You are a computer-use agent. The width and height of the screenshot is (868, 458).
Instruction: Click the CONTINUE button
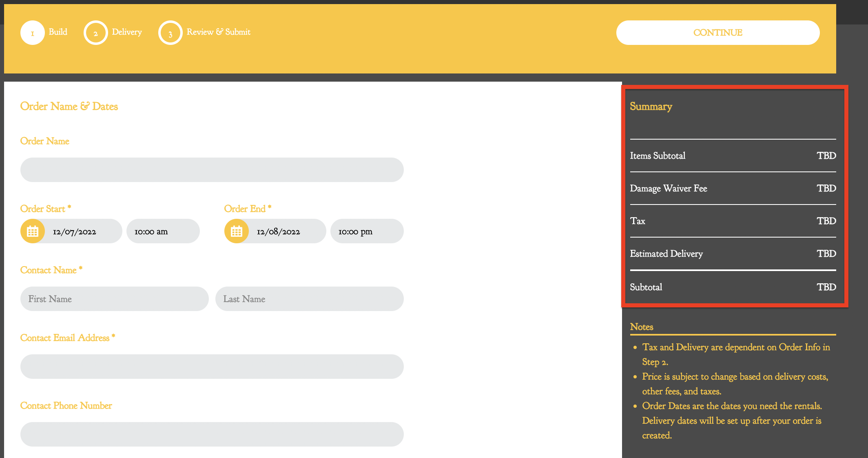[x=718, y=33]
